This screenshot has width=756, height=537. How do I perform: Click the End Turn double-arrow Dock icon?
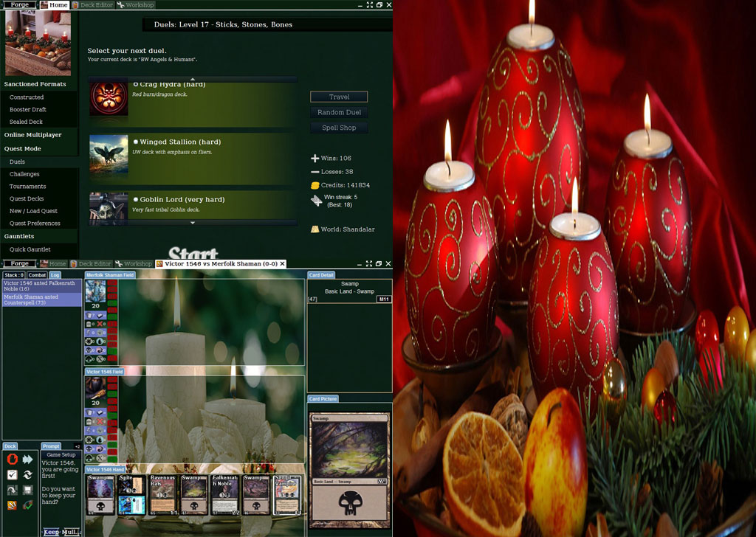pos(28,460)
